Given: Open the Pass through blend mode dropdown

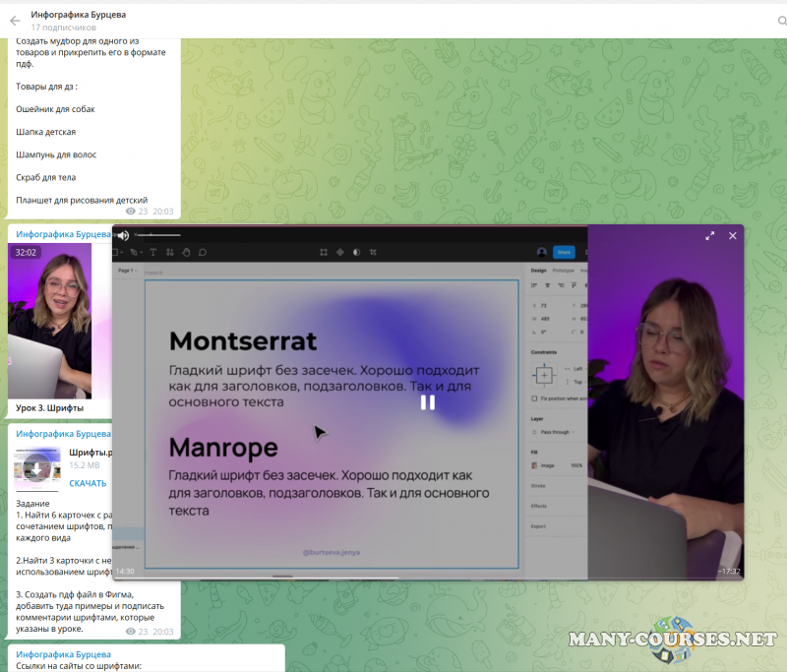Looking at the screenshot, I should tap(553, 432).
